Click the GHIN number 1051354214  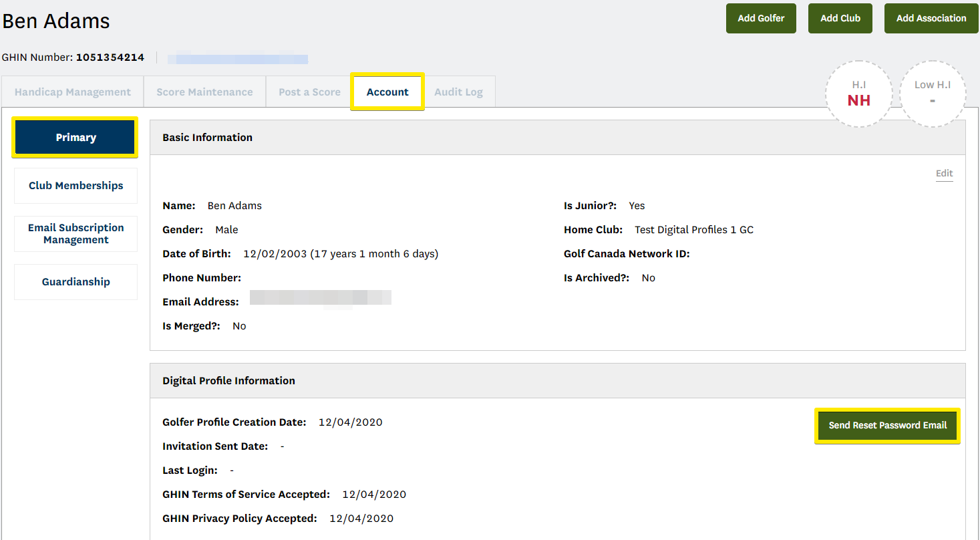[110, 57]
